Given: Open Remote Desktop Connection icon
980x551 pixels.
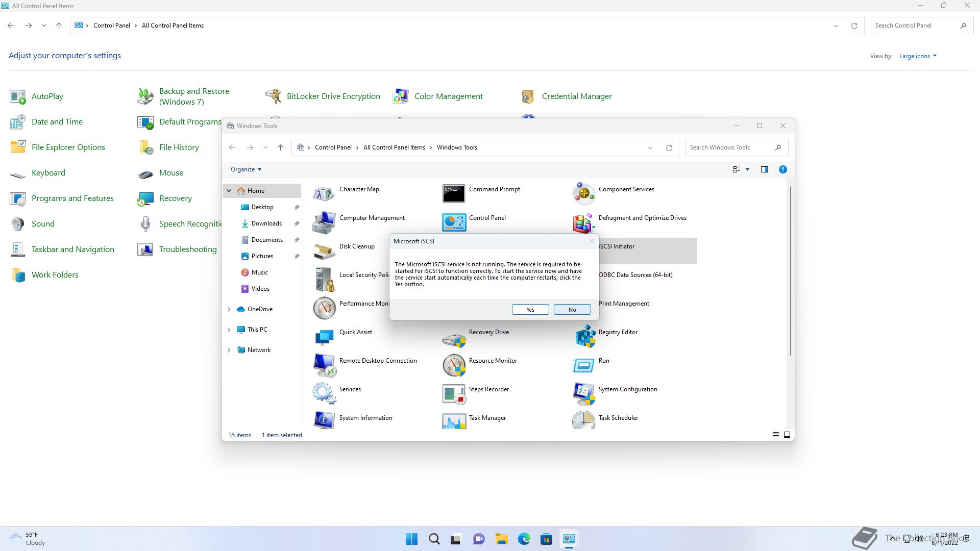Looking at the screenshot, I should [324, 365].
